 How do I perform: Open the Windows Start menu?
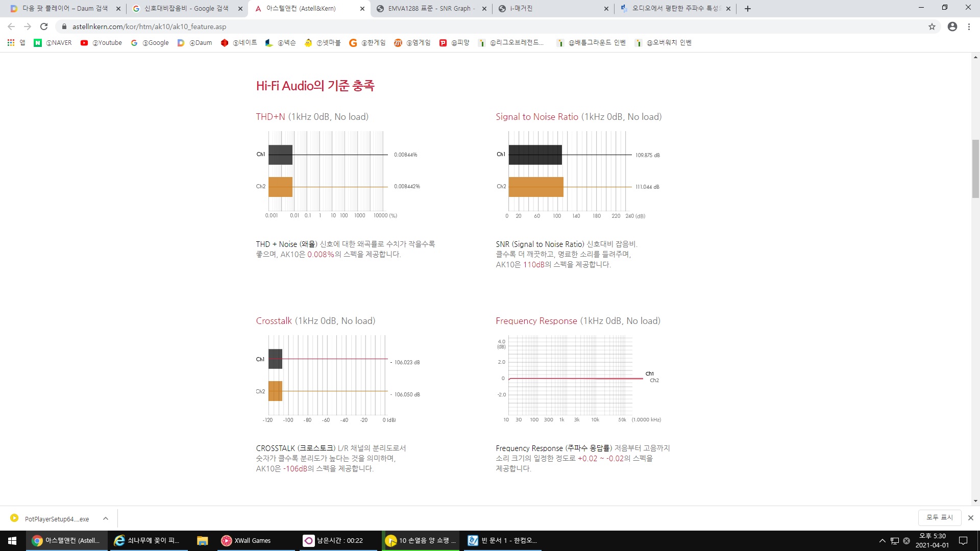12,540
